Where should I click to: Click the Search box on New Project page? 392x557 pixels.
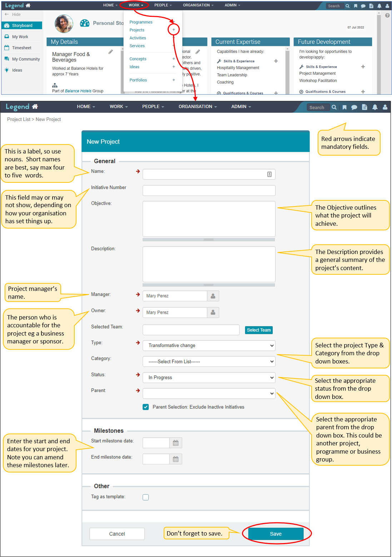(318, 107)
